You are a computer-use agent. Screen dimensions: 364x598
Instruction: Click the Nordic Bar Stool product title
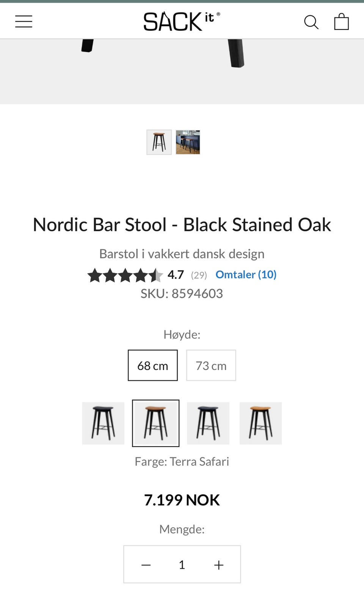pyautogui.click(x=182, y=224)
